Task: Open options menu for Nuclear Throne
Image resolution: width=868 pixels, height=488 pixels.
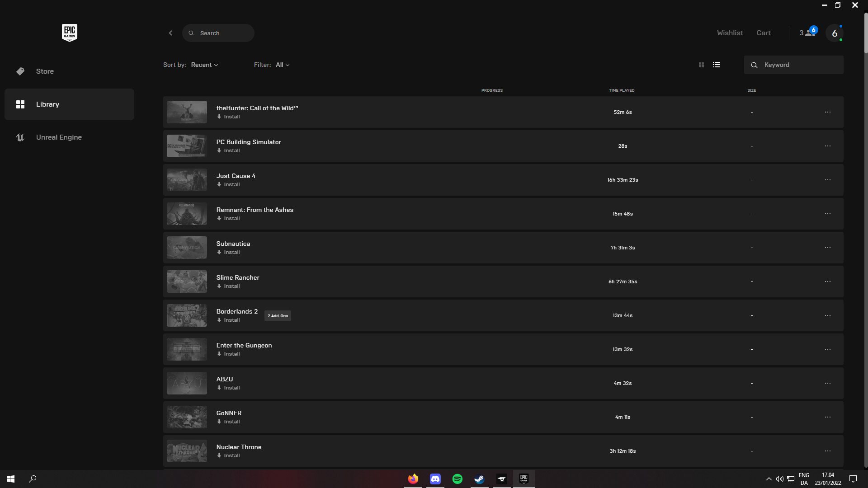Action: (x=827, y=451)
